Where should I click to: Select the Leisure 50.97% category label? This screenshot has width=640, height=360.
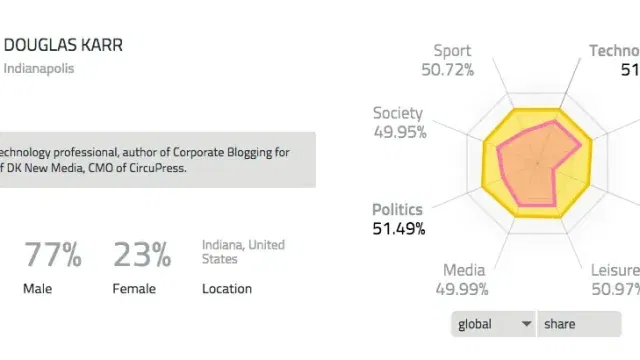[x=616, y=280]
